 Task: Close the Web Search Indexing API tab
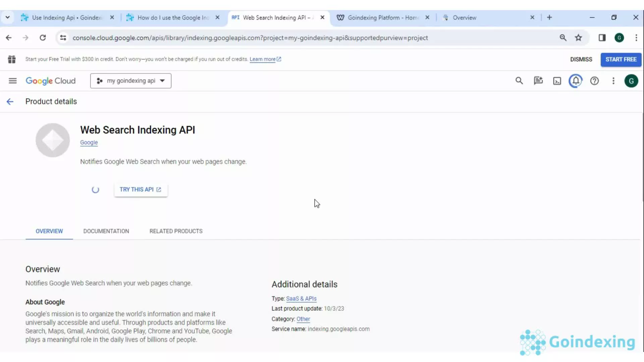[x=322, y=17]
